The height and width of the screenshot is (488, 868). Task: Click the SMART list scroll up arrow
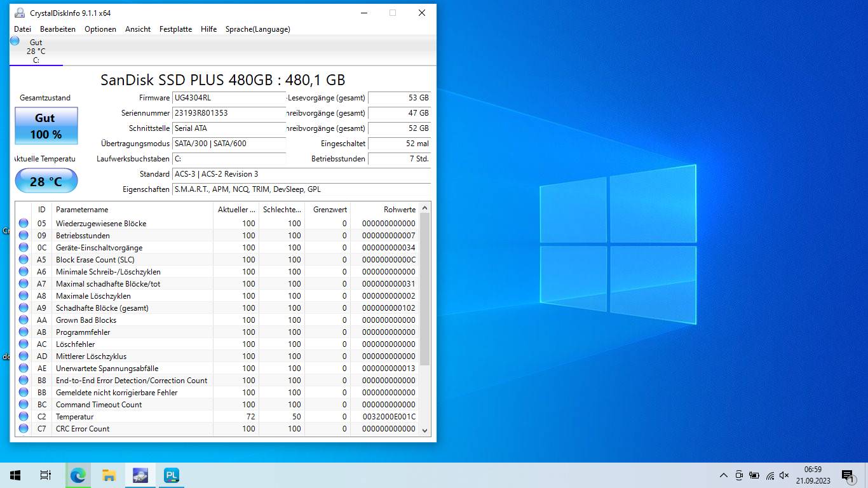[425, 208]
